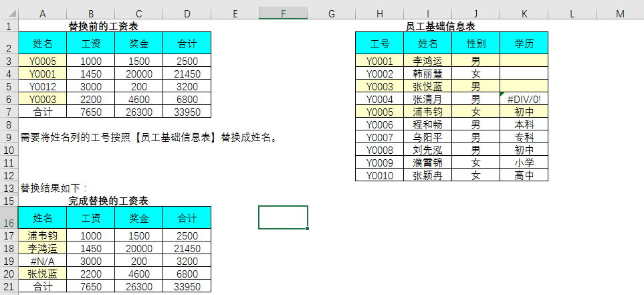Select the #N/A cell in row 19

pyautogui.click(x=43, y=261)
